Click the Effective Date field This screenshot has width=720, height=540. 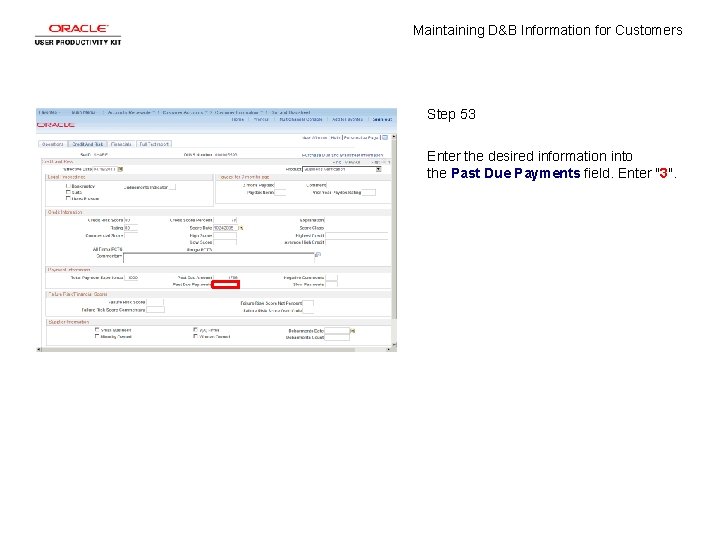(x=105, y=169)
